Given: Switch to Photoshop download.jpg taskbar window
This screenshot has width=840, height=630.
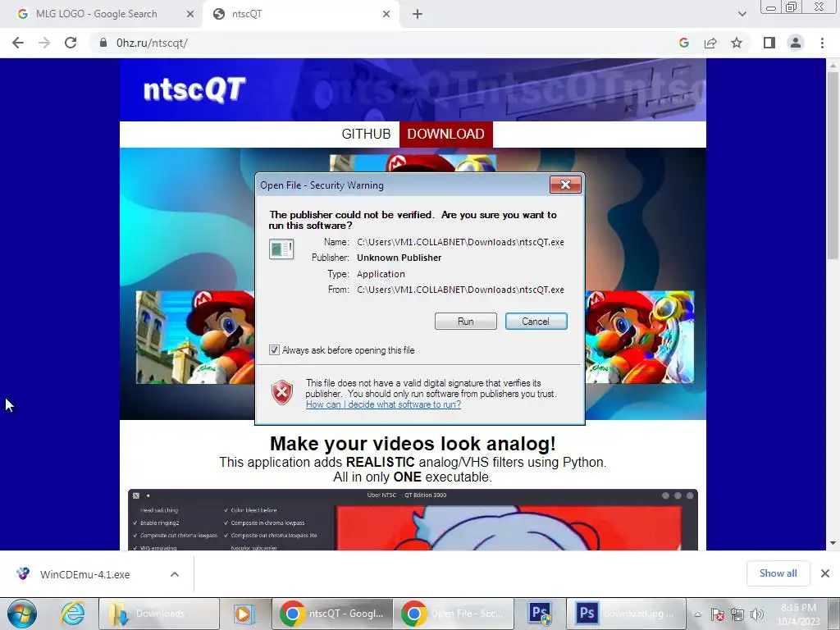Looking at the screenshot, I should click(626, 614).
